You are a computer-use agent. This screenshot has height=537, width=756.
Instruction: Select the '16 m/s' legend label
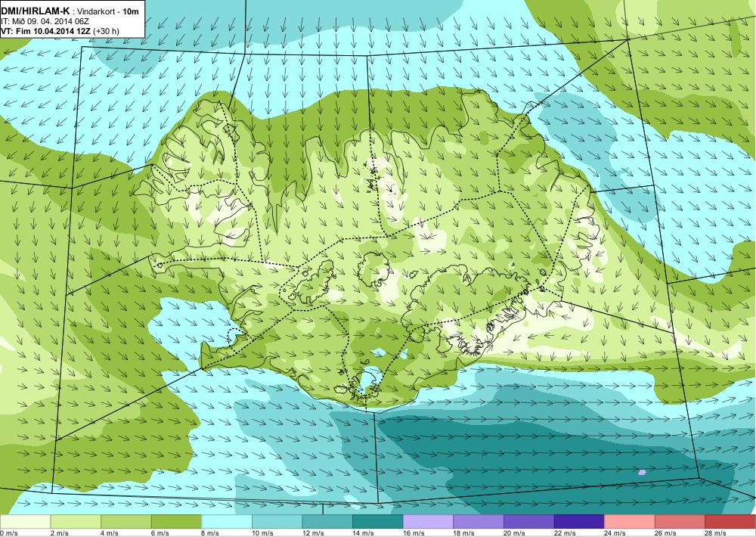pyautogui.click(x=414, y=533)
